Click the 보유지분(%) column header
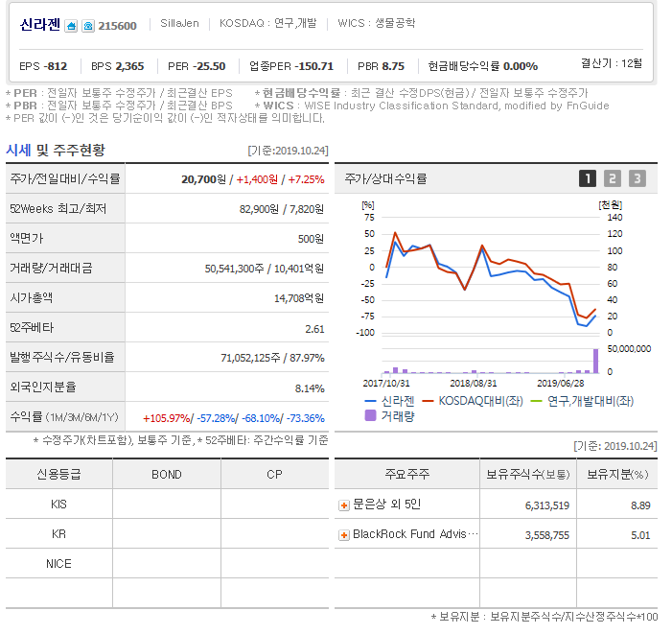This screenshot has width=672, height=634. (617, 474)
